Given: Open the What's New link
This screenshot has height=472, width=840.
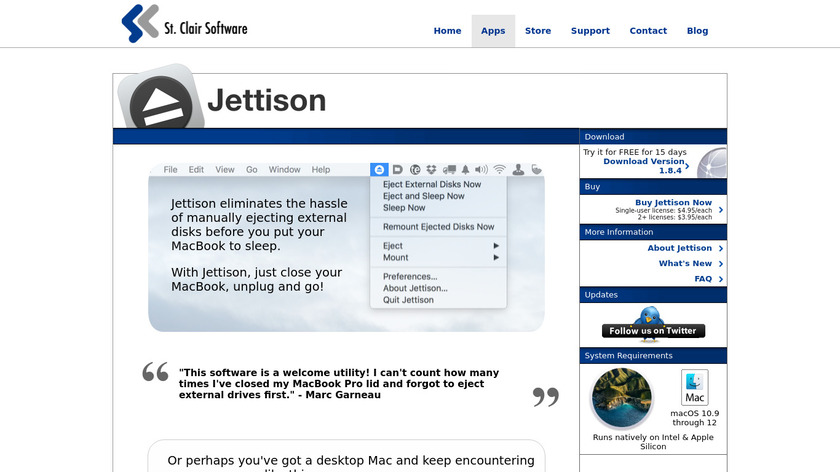Looking at the screenshot, I should [x=685, y=264].
